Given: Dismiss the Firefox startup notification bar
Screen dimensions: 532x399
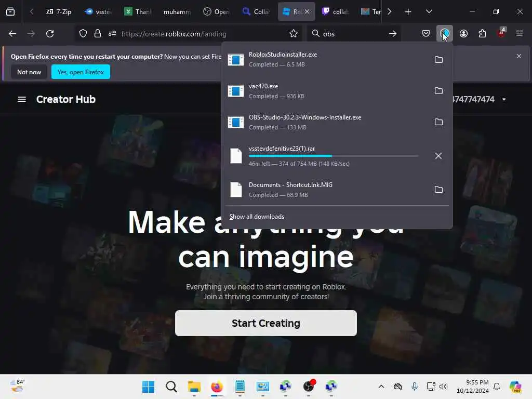Looking at the screenshot, I should pyautogui.click(x=519, y=56).
